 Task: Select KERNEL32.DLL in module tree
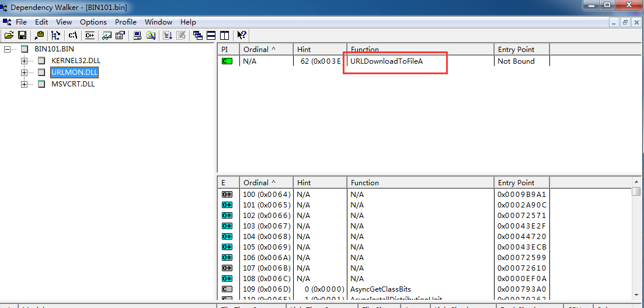coord(75,60)
